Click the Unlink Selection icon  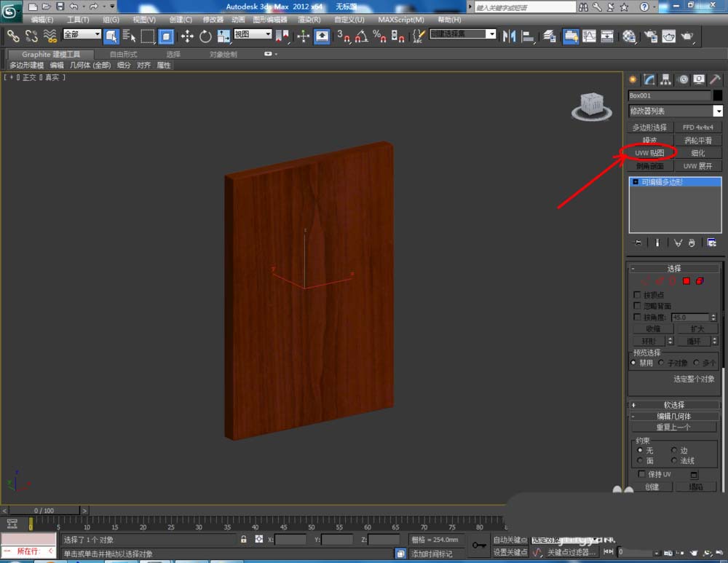pyautogui.click(x=31, y=36)
